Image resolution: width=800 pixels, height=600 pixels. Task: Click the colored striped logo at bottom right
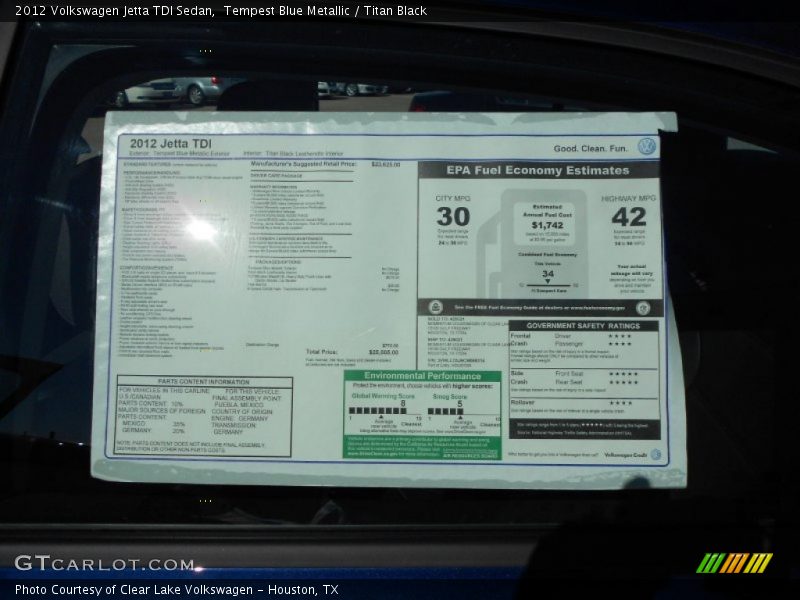pos(734,563)
